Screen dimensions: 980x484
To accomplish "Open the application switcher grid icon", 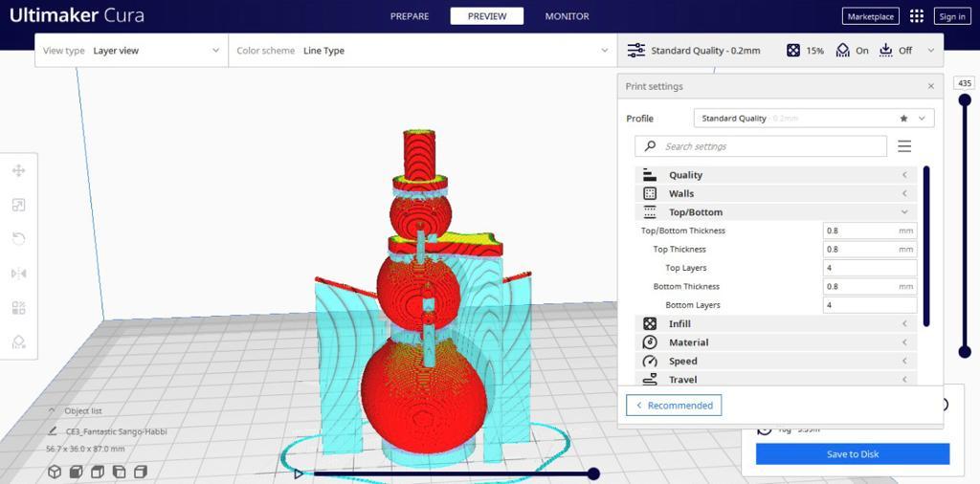I will point(916,16).
